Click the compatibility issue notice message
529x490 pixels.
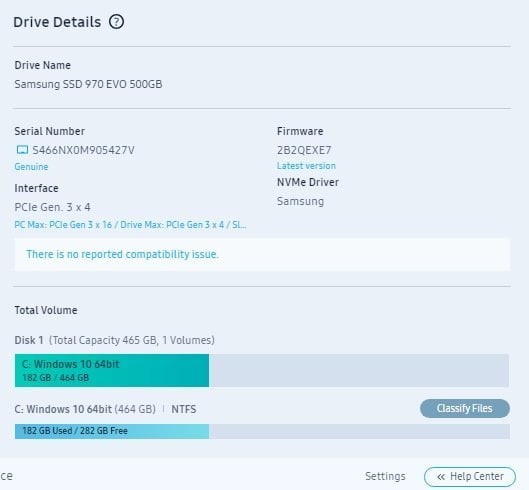point(122,254)
